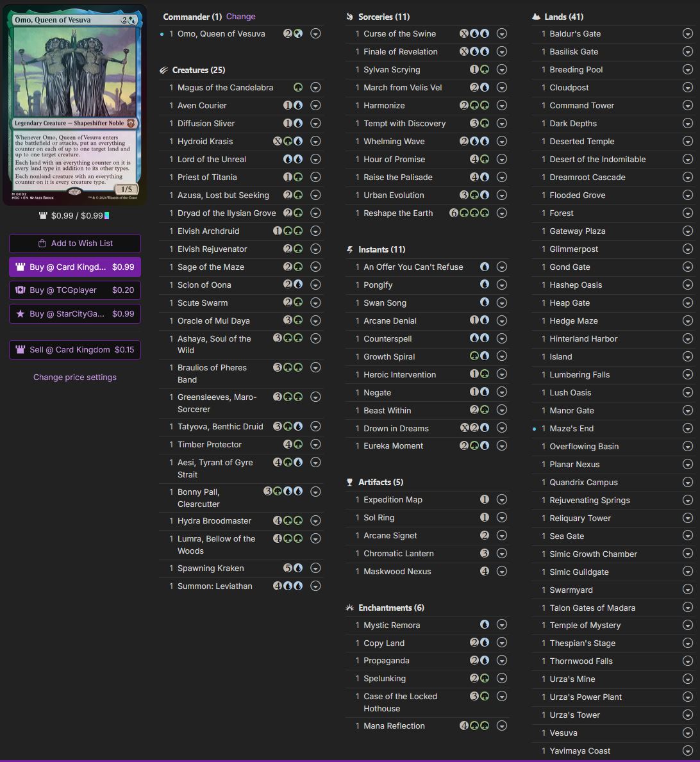The height and width of the screenshot is (762, 700).
Task: Select Glimmerpost land name
Action: coord(574,249)
